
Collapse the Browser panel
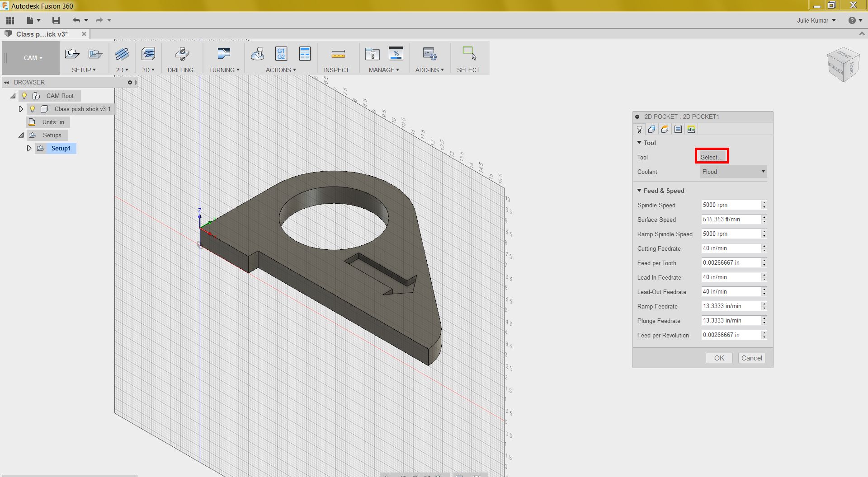coord(6,82)
